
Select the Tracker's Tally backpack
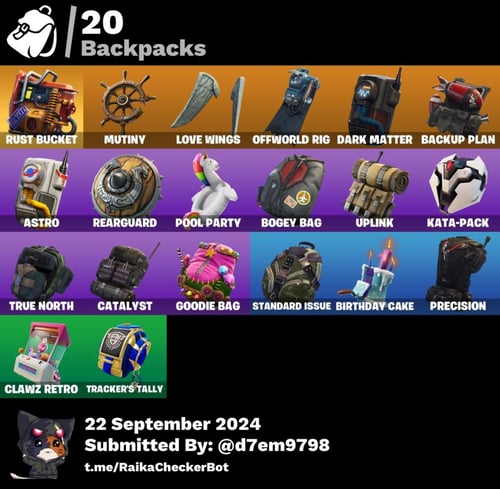point(125,356)
